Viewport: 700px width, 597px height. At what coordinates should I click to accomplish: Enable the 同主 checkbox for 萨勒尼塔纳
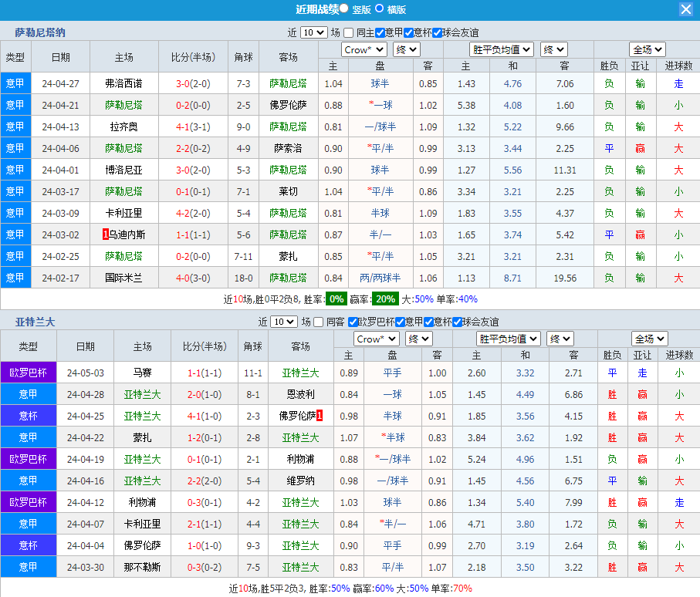tap(349, 32)
